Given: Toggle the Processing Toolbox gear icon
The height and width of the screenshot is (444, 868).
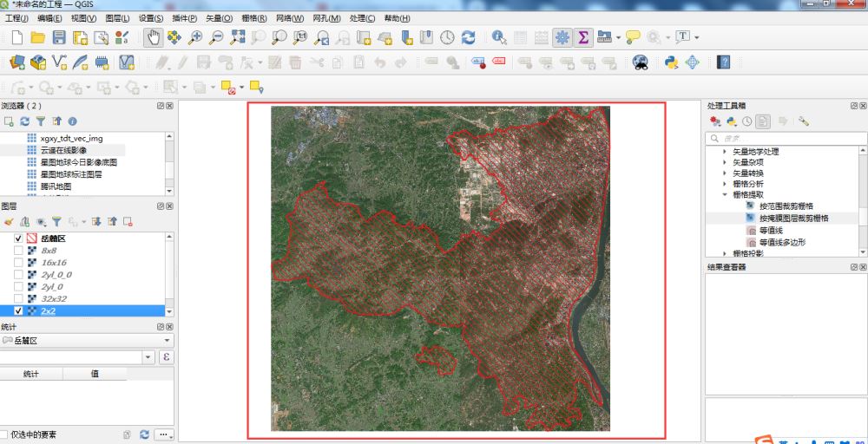Looking at the screenshot, I should pyautogui.click(x=561, y=37).
